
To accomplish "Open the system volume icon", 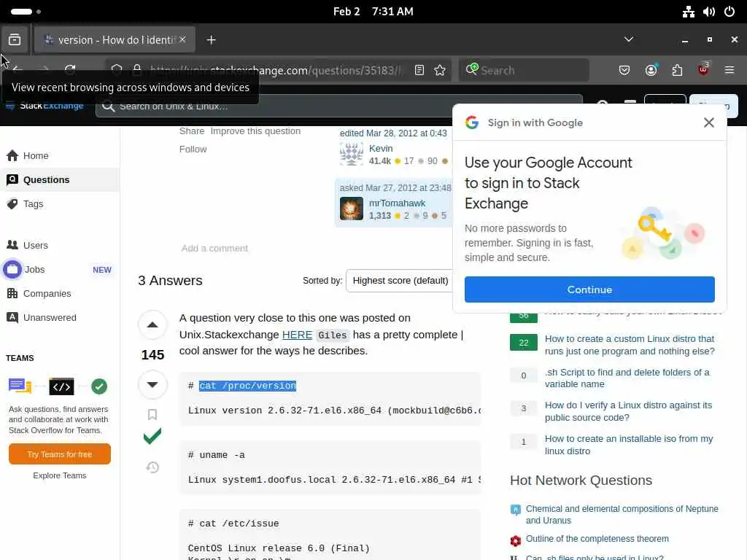I will pyautogui.click(x=709, y=12).
